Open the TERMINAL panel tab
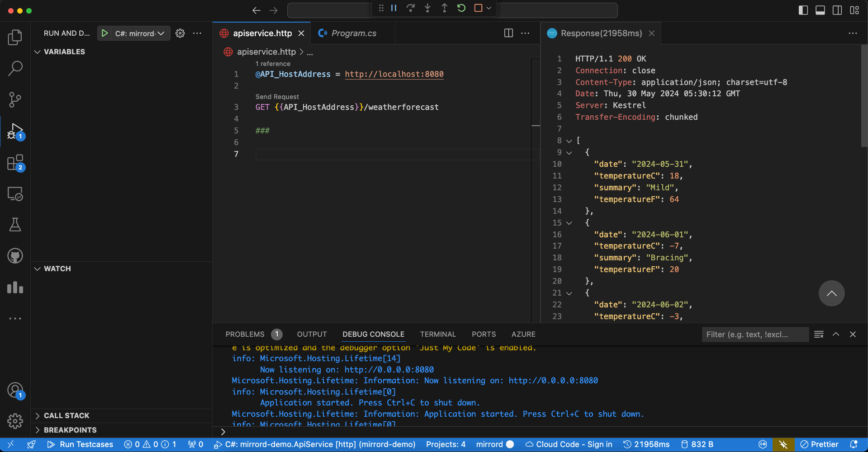Screen dimensions: 868x452 click(x=438, y=334)
